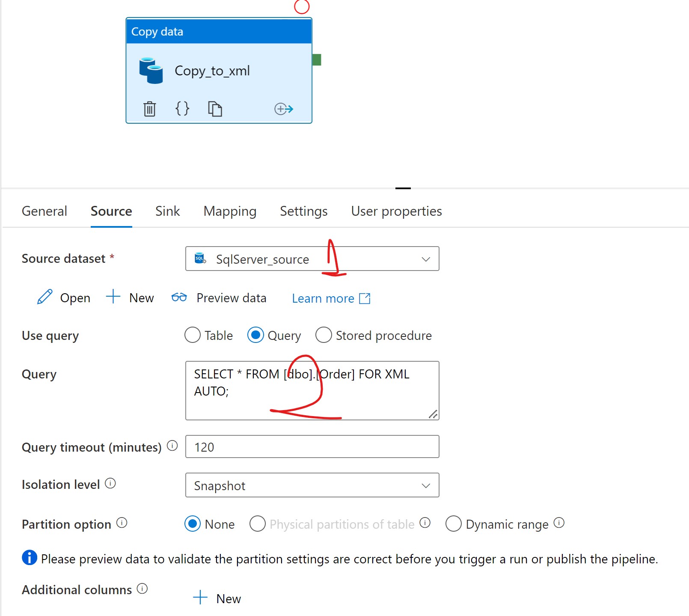Add new Additional column

[217, 598]
